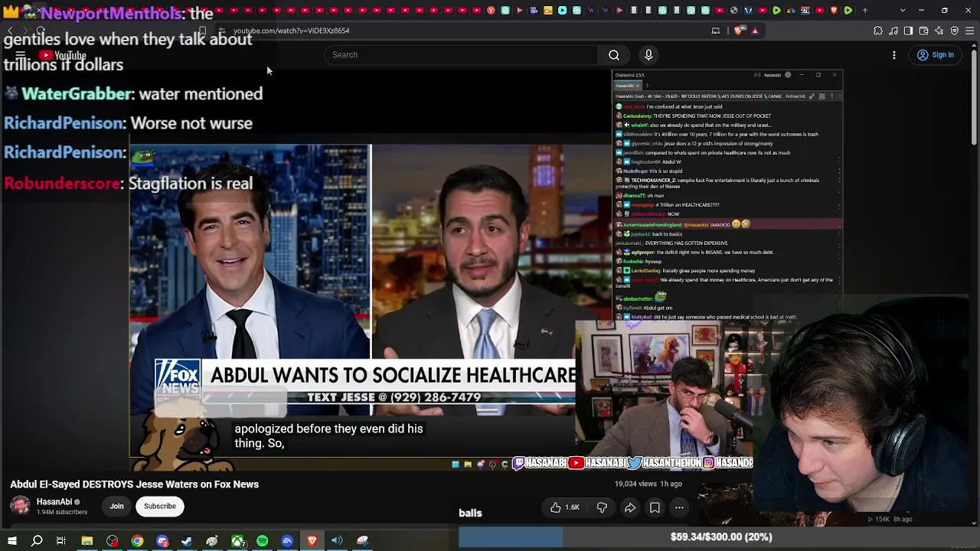Viewport: 980px width, 551px height.
Task: Open Spotify from the taskbar
Action: (263, 541)
